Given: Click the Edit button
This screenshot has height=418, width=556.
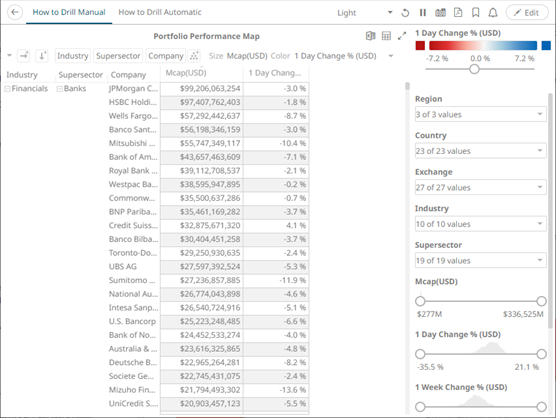Looking at the screenshot, I should click(527, 13).
